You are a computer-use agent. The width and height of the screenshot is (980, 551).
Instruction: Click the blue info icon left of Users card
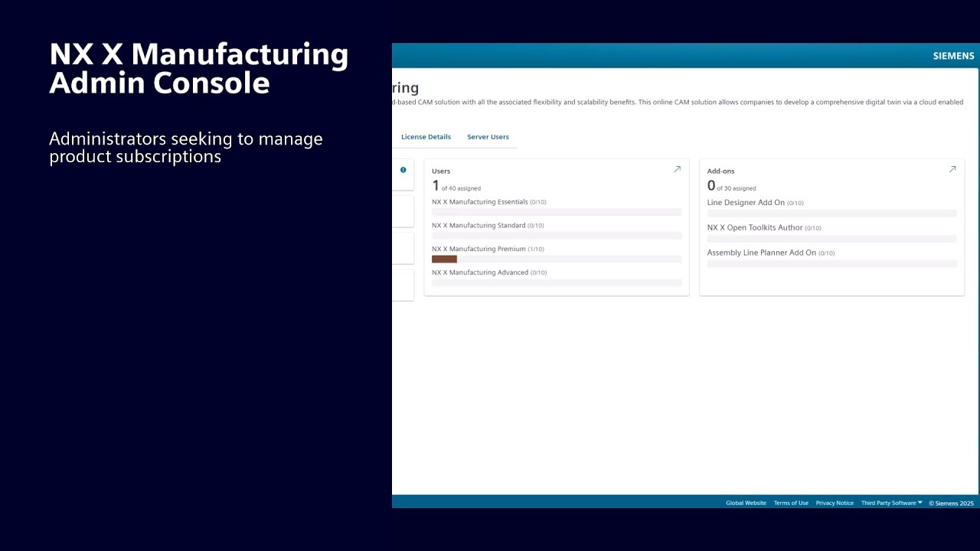[x=403, y=170]
